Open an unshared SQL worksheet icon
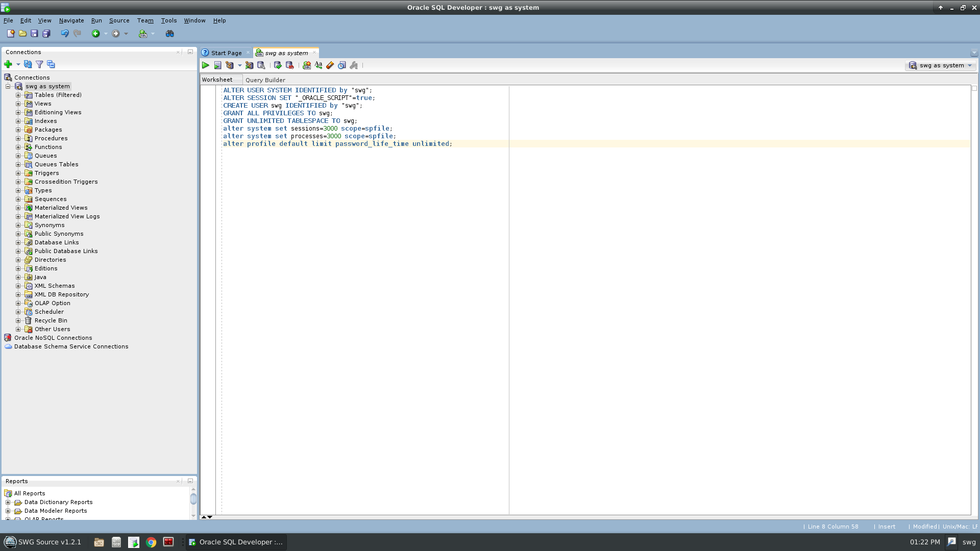 [307, 65]
